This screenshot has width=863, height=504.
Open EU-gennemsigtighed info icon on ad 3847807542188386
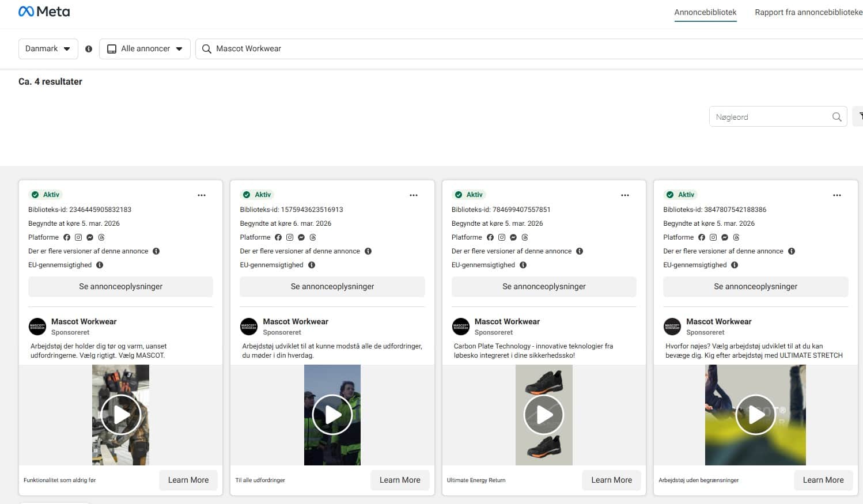click(x=735, y=265)
